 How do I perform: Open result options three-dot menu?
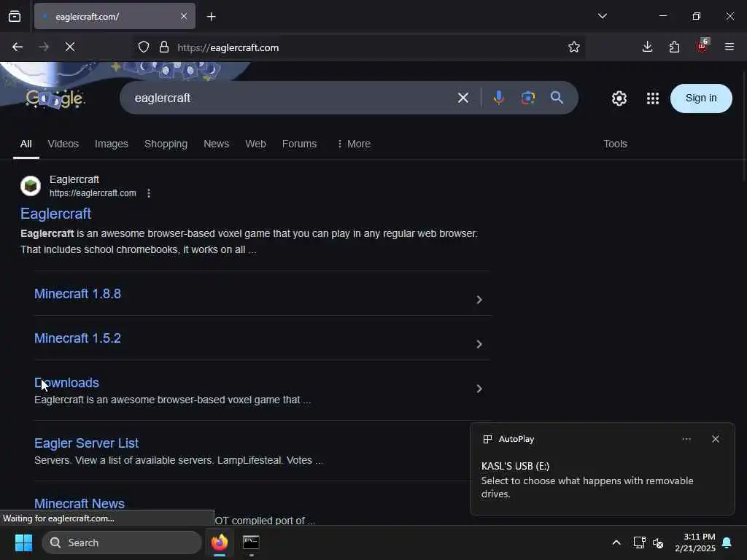tap(149, 192)
